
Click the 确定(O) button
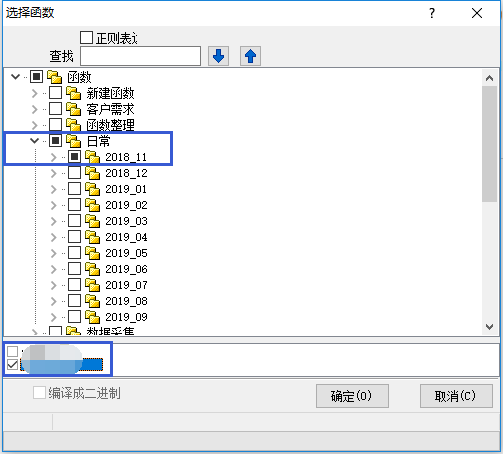tap(352, 396)
